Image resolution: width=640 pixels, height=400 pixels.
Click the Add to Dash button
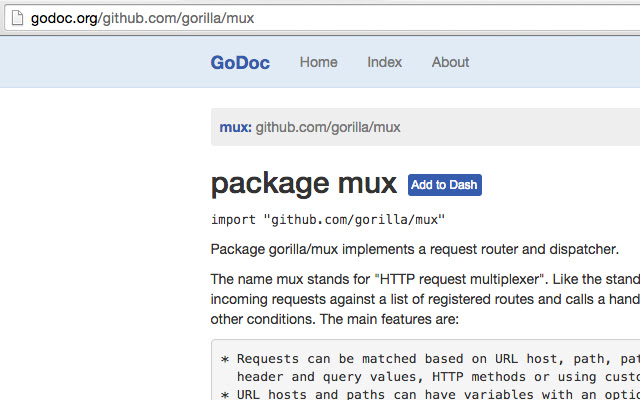[444, 185]
